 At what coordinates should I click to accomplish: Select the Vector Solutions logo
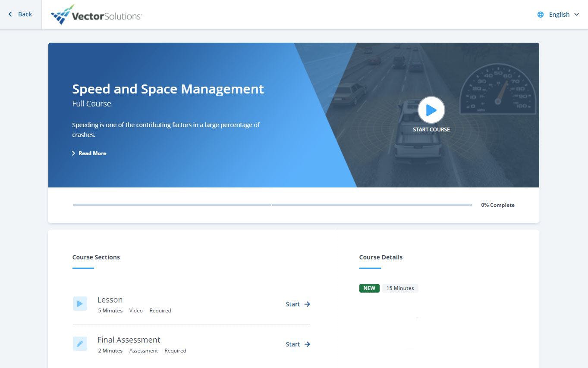coord(96,14)
